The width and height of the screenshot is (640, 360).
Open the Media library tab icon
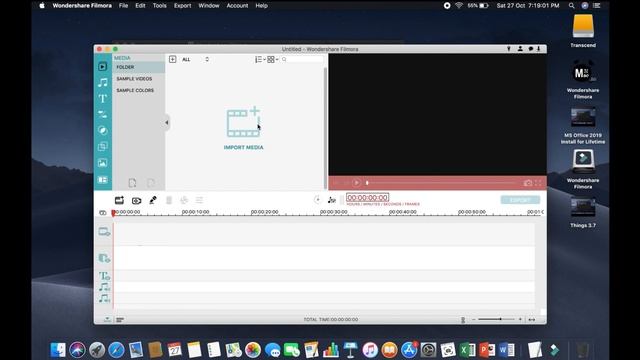click(102, 67)
